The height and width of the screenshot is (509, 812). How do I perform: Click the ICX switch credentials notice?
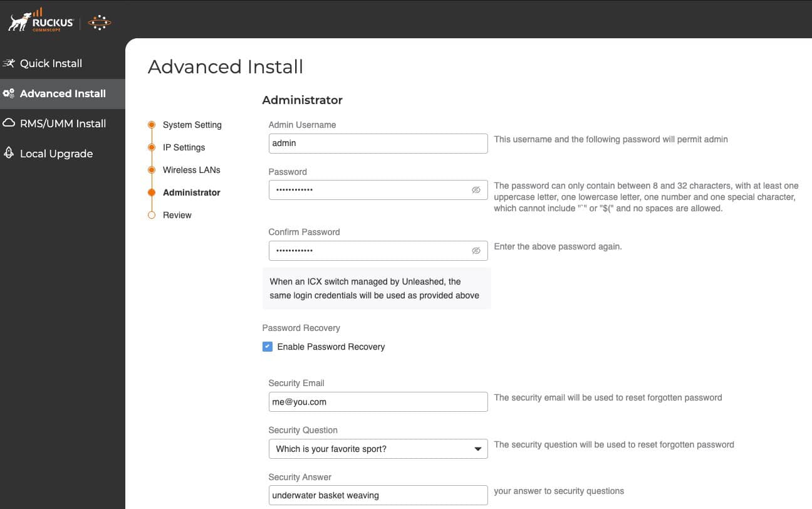click(377, 288)
